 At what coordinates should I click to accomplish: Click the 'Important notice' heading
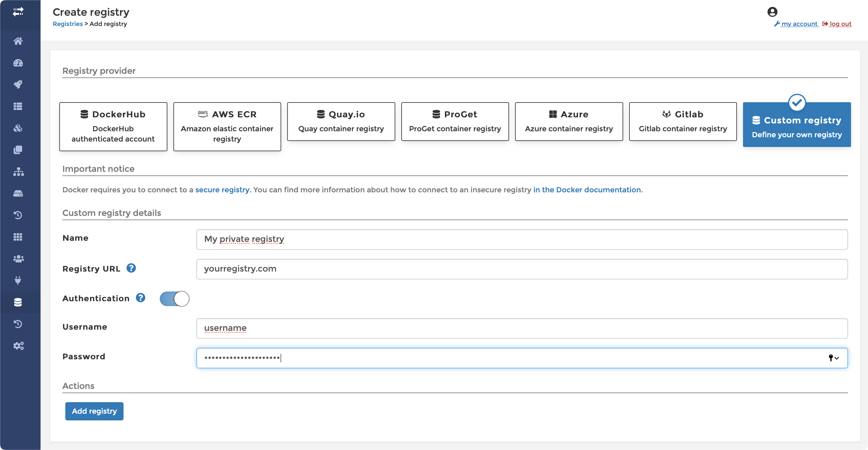pyautogui.click(x=98, y=169)
